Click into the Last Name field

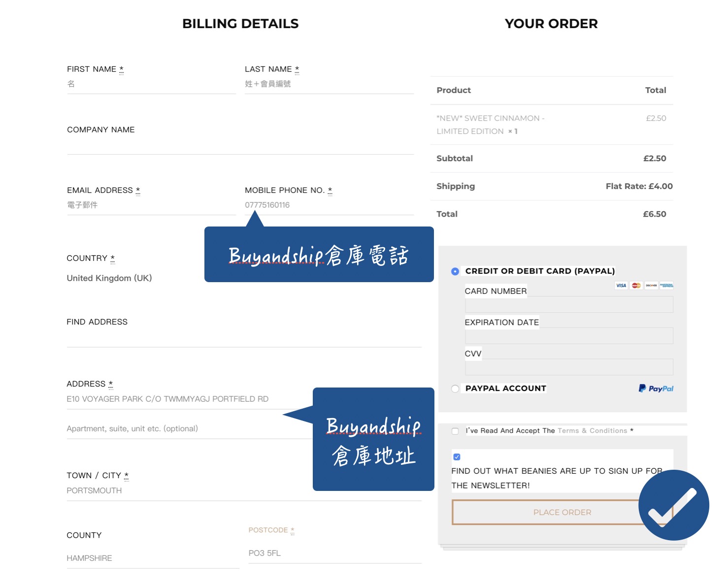click(x=329, y=84)
